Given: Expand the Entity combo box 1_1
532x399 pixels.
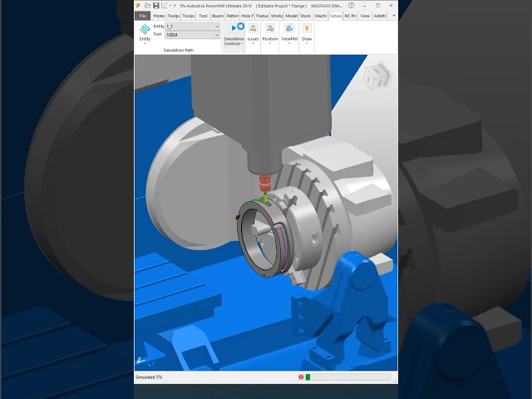Looking at the screenshot, I should (192, 26).
